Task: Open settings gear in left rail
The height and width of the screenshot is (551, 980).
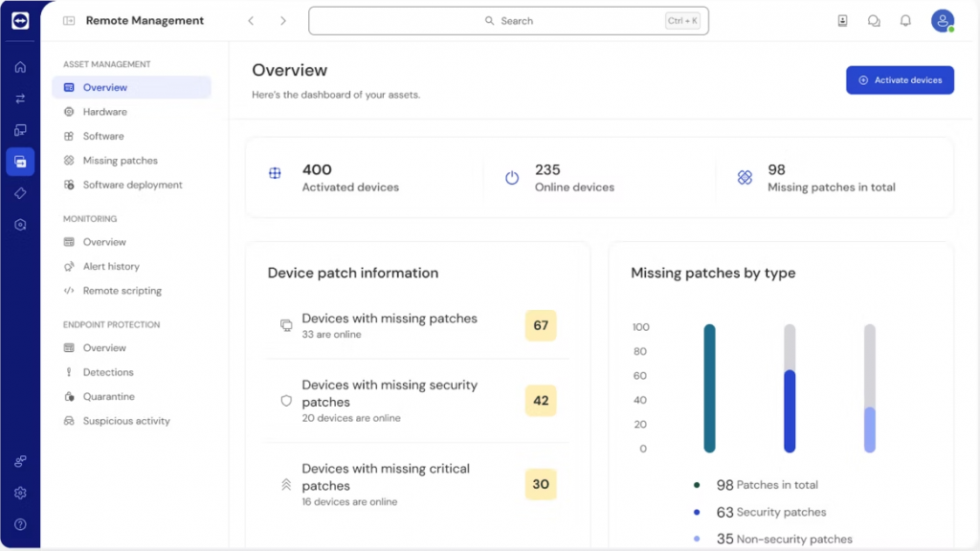Action: coord(20,493)
